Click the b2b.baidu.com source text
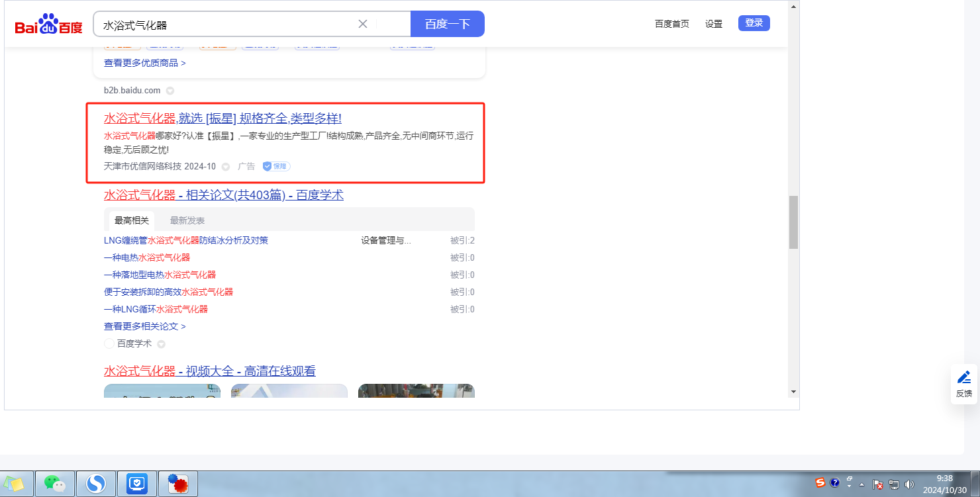 click(132, 90)
